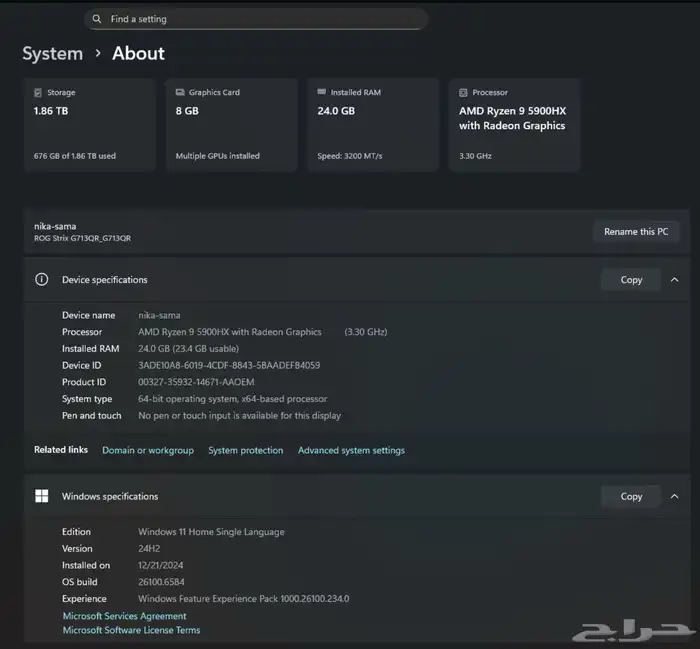The height and width of the screenshot is (649, 700).
Task: Click the Installed RAM icon
Action: coord(322,92)
